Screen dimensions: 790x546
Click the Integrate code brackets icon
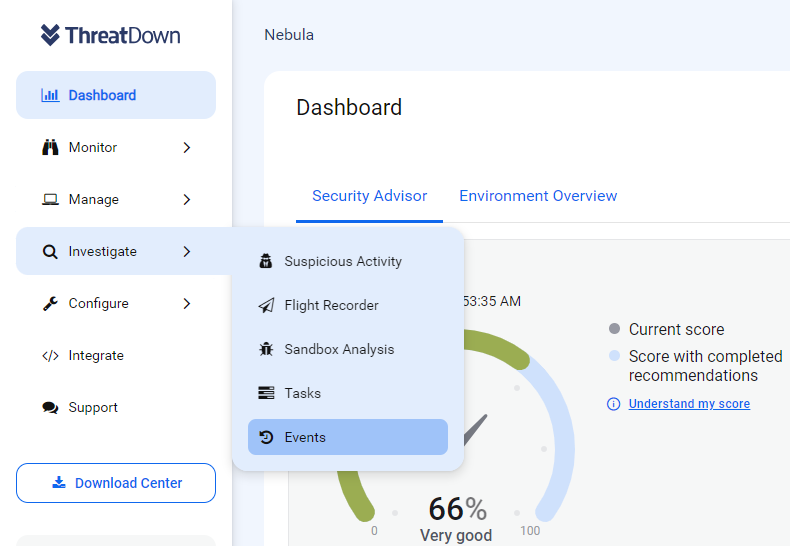pos(50,356)
